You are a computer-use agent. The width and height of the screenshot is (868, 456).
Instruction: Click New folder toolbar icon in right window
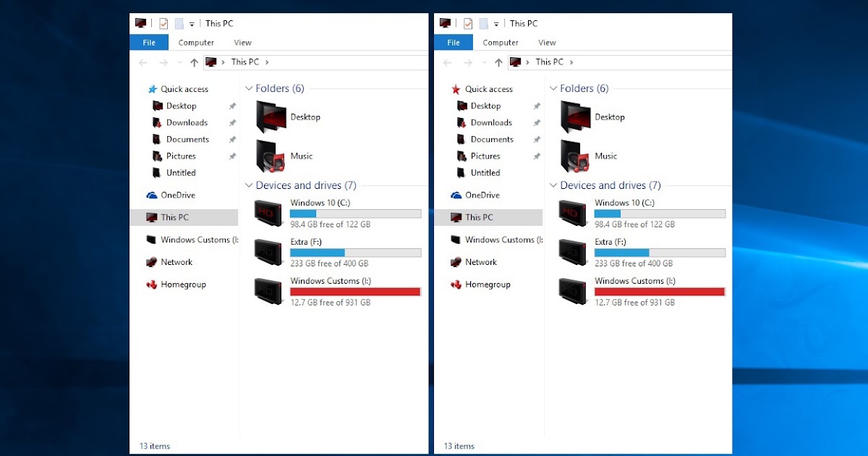click(x=484, y=23)
